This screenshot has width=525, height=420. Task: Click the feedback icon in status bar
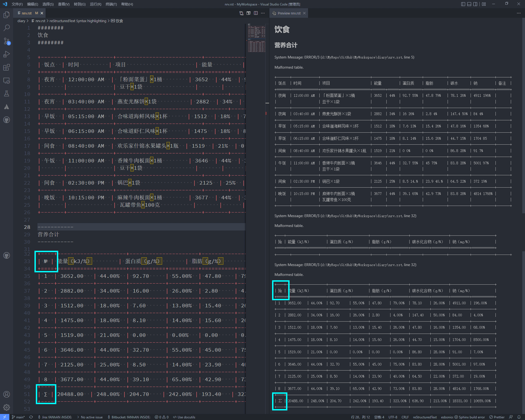coord(511,417)
